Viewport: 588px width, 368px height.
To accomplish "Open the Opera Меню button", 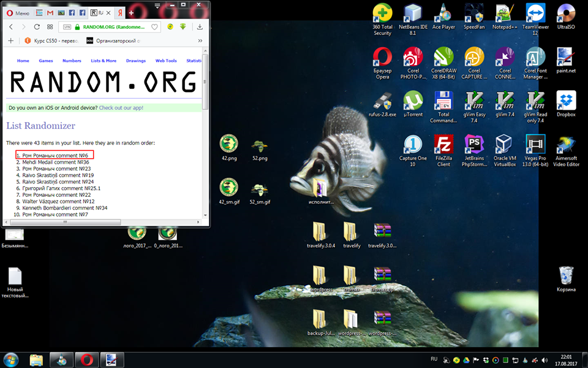I will [x=16, y=12].
